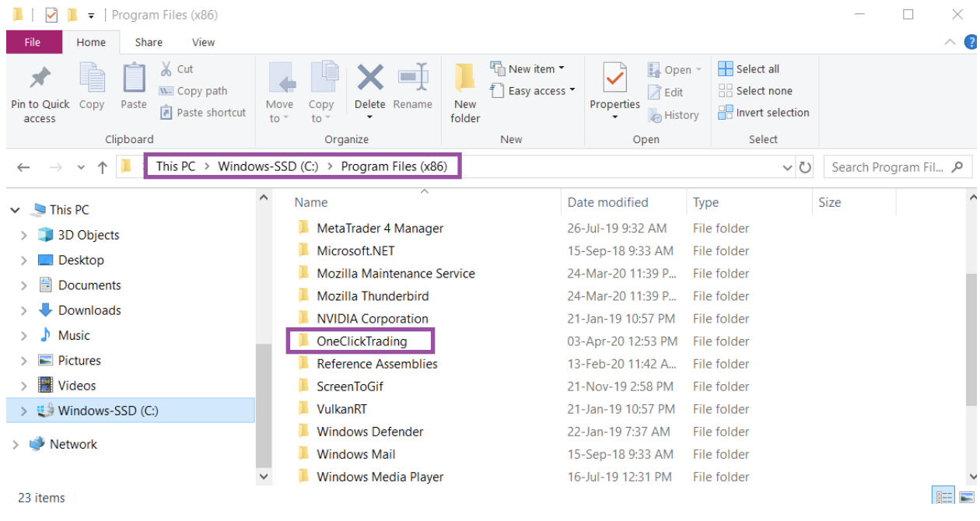Collapse the This PC tree node

[x=15, y=210]
